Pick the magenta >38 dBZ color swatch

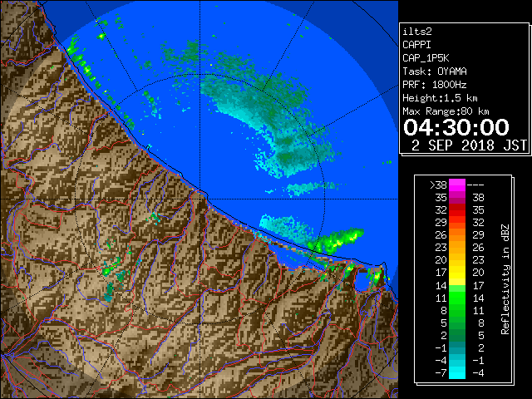(x=457, y=185)
